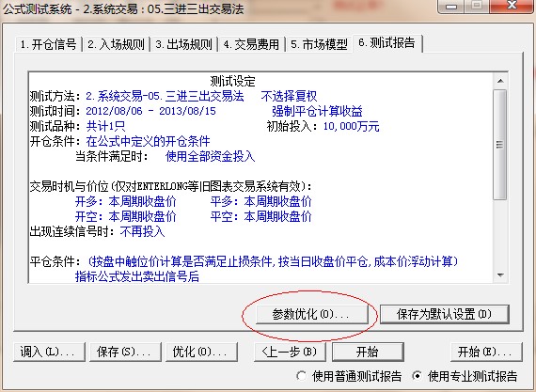Click the 参数优化(O)... button
The width and height of the screenshot is (536, 392).
click(311, 314)
